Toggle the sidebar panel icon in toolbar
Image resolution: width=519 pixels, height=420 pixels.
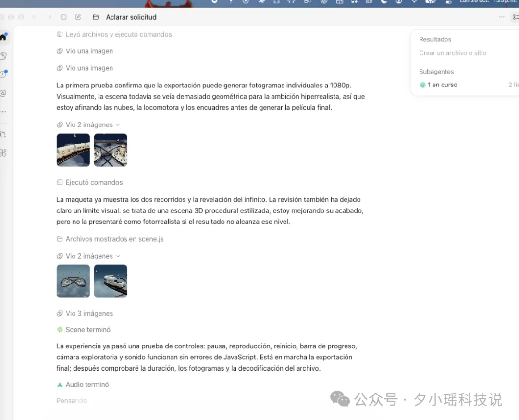pos(63,17)
